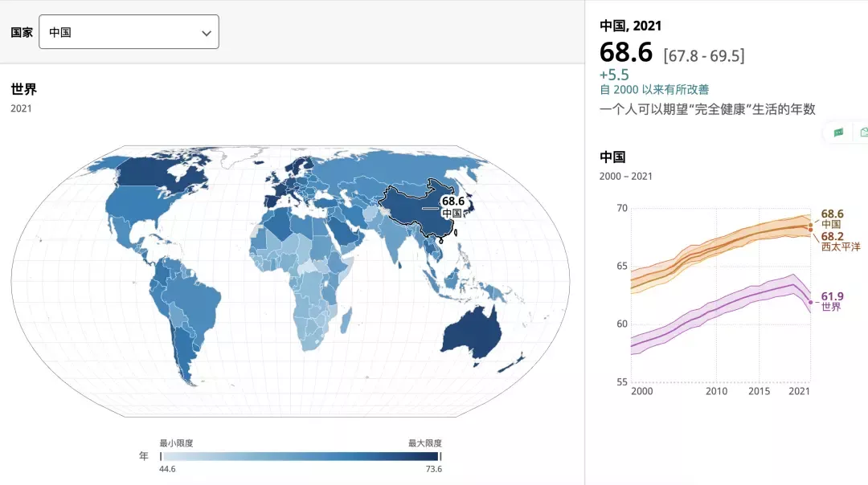This screenshot has height=485, width=868.
Task: Click the 最大限度 handle on legend bar
Action: point(440,455)
